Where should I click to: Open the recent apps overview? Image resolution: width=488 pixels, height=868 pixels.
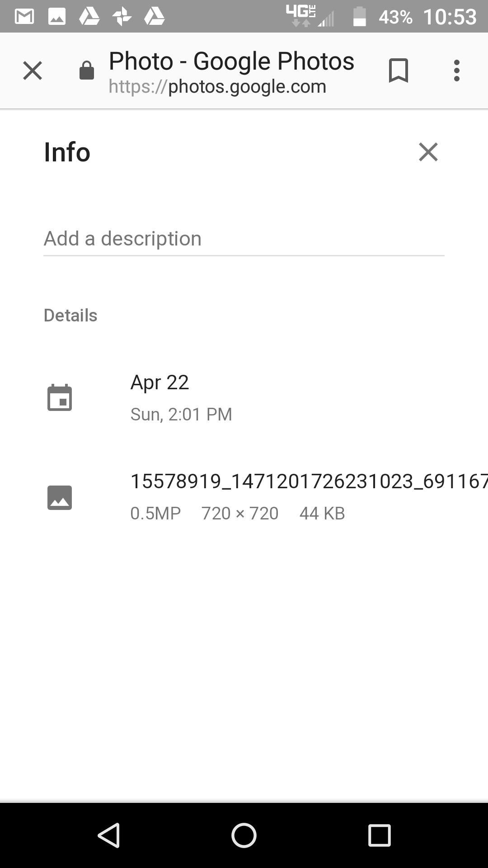coord(379,835)
